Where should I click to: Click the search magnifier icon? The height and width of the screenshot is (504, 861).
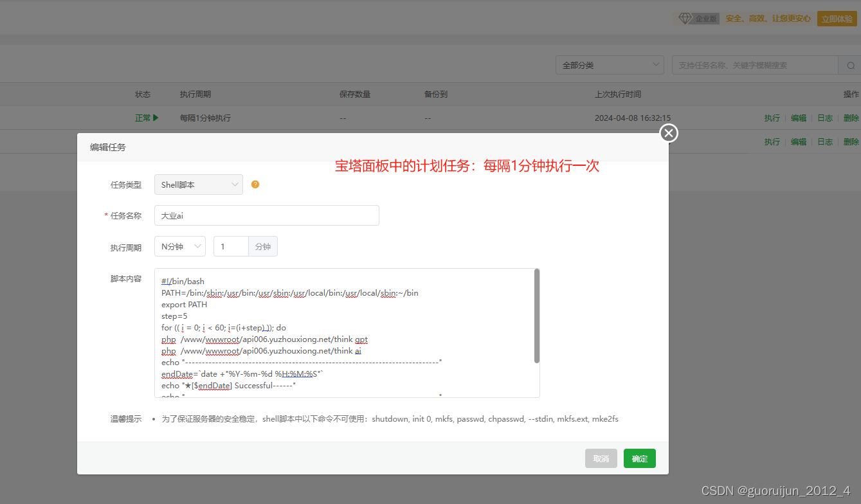[x=851, y=66]
